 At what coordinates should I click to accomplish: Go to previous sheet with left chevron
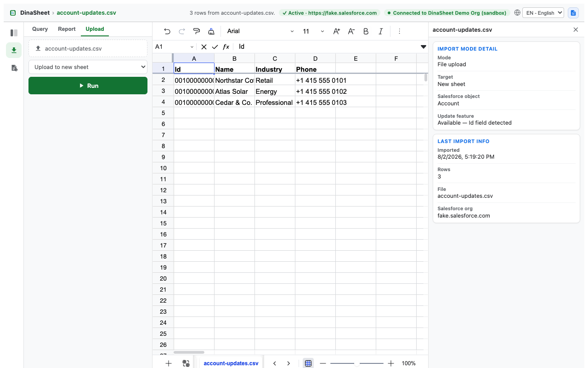pos(275,363)
